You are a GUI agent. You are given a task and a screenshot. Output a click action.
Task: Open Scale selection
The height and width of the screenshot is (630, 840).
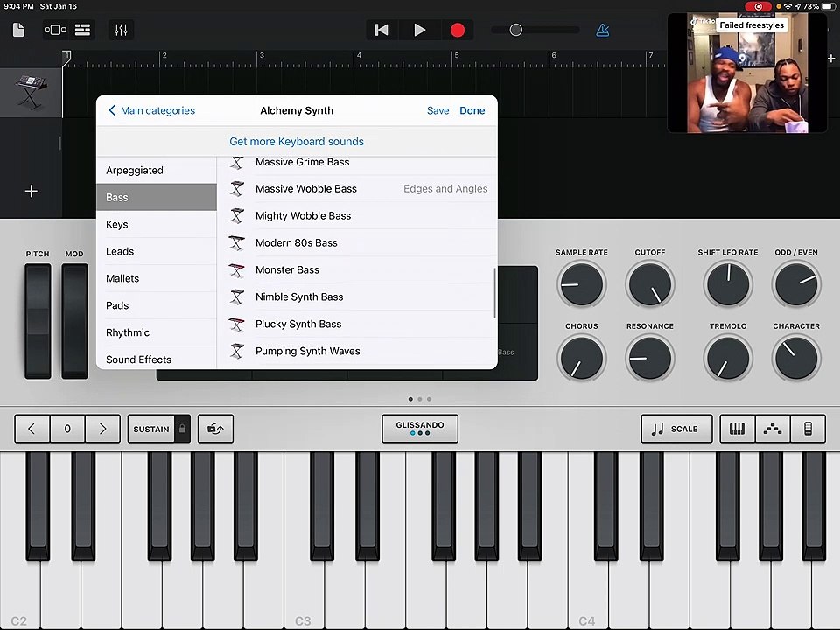tap(676, 429)
